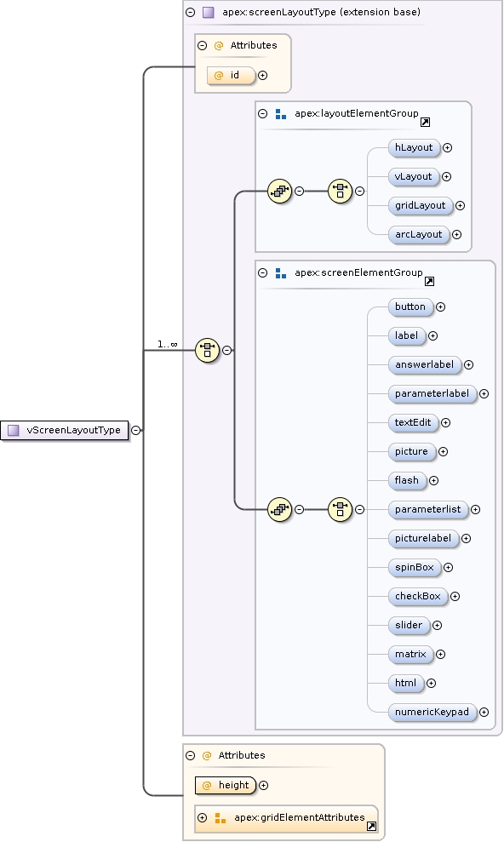Image resolution: width=504 pixels, height=842 pixels.
Task: Select the html element node
Action: 406,684
